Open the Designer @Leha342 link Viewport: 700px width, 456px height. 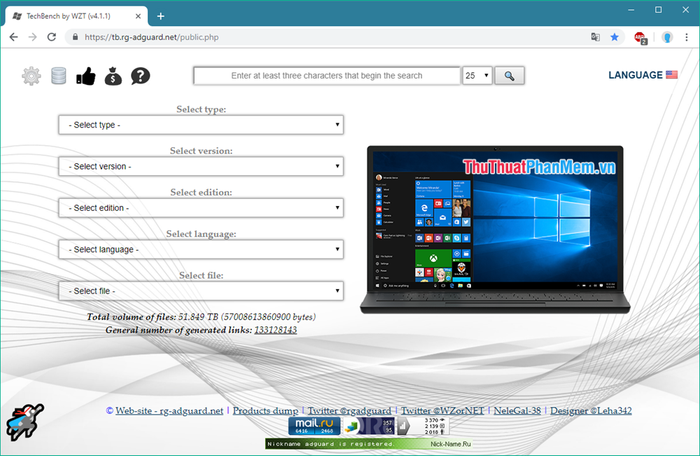(591, 410)
